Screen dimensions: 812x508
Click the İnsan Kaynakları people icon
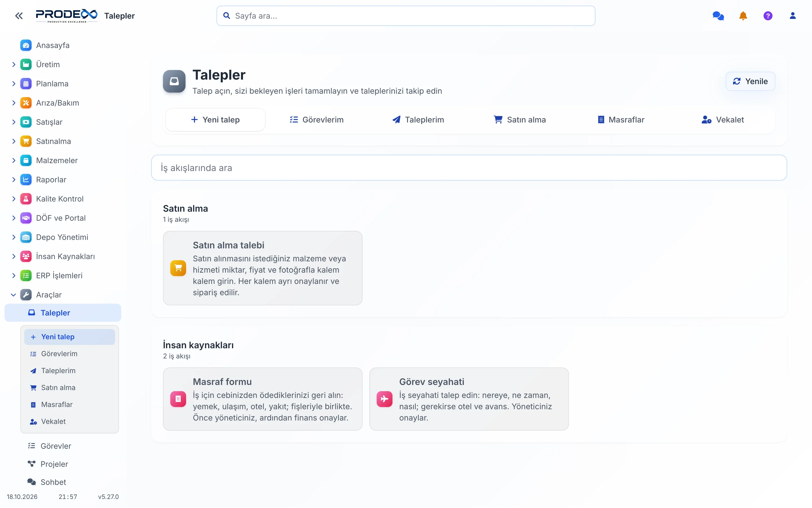click(26, 256)
